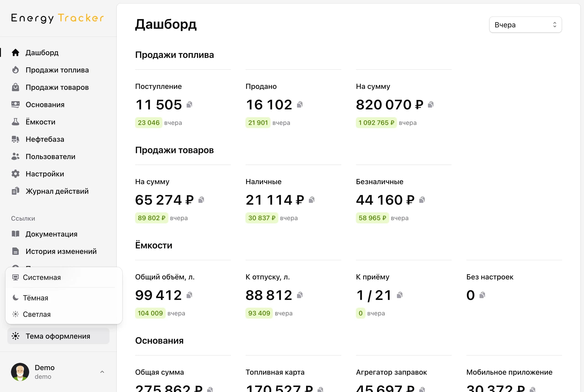Click the Журнал действий icon

[x=16, y=191]
